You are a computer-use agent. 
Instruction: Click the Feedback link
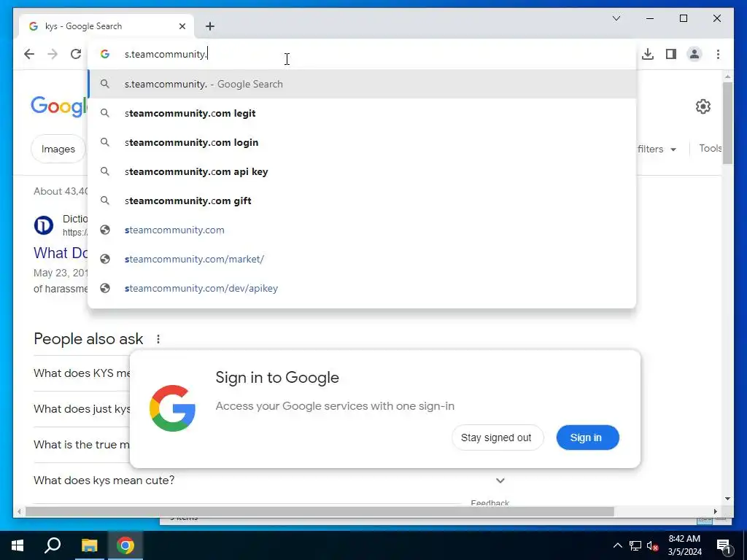tap(489, 502)
